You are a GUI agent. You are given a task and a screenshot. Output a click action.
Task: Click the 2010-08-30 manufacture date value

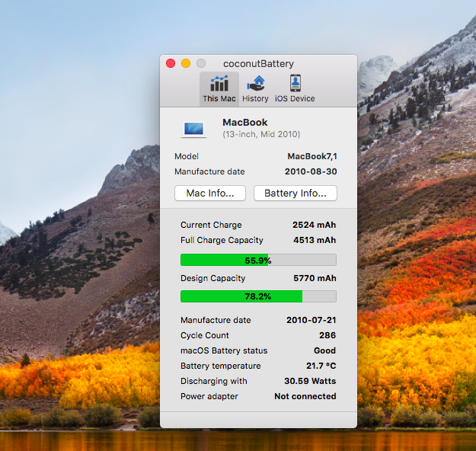pos(311,171)
